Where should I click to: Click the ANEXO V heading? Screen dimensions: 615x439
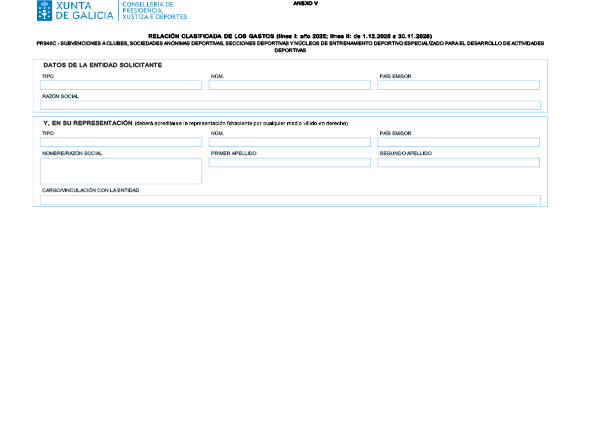coord(306,3)
